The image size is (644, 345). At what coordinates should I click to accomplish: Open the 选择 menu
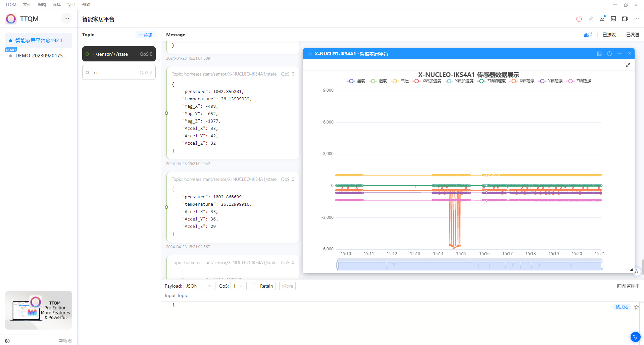pos(57,4)
